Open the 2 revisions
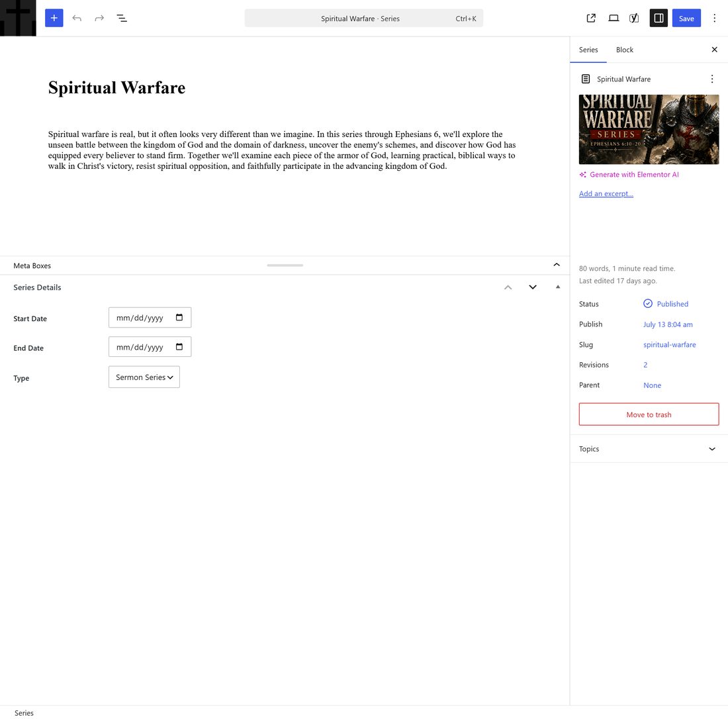728x719 pixels. pyautogui.click(x=645, y=365)
